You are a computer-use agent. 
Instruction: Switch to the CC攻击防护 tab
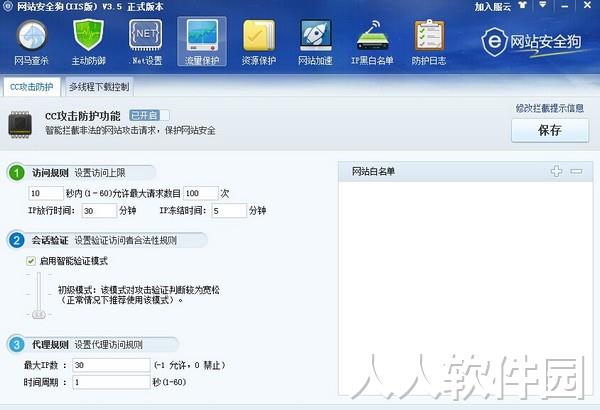tap(32, 87)
